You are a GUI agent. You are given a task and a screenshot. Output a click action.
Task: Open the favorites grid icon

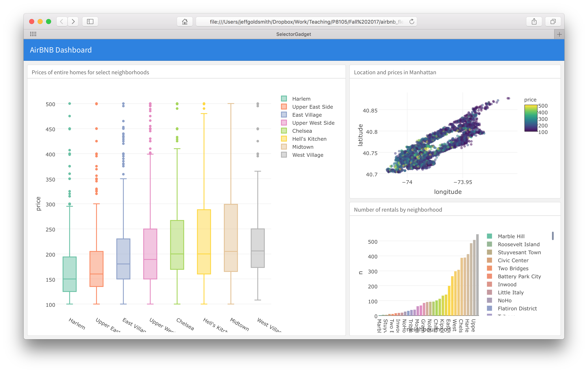pos(33,34)
